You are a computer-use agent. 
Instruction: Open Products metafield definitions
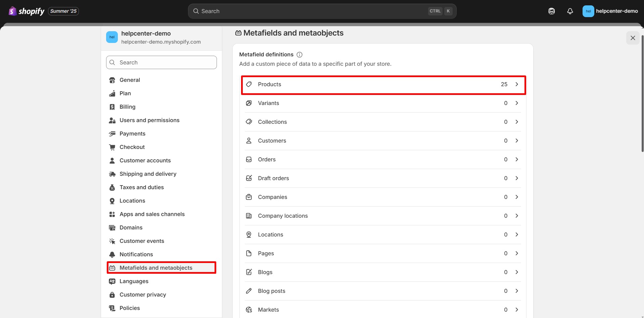pos(383,85)
